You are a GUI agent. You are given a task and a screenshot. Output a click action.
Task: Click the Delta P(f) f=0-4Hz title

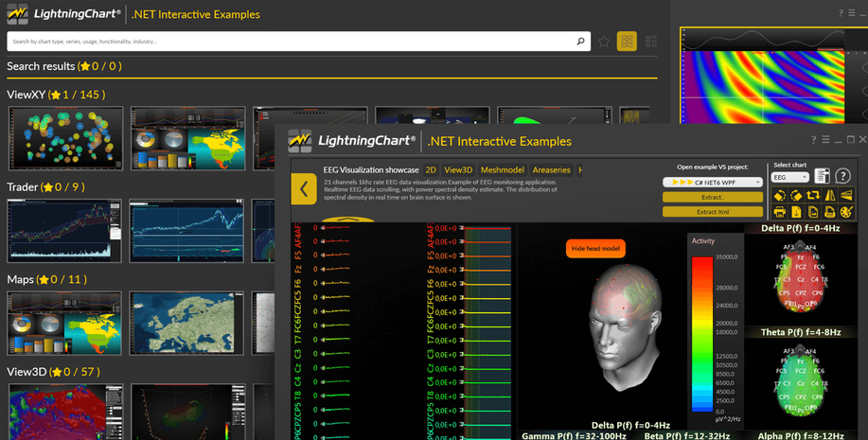[x=801, y=228]
